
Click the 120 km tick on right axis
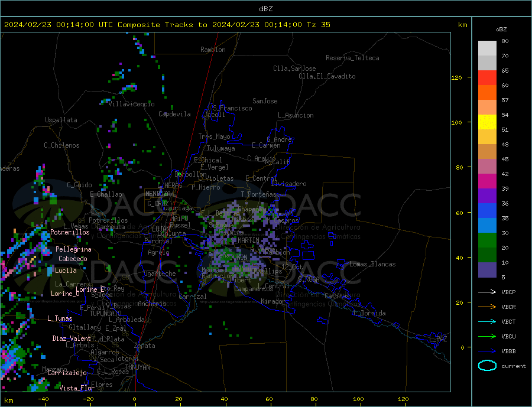point(457,77)
